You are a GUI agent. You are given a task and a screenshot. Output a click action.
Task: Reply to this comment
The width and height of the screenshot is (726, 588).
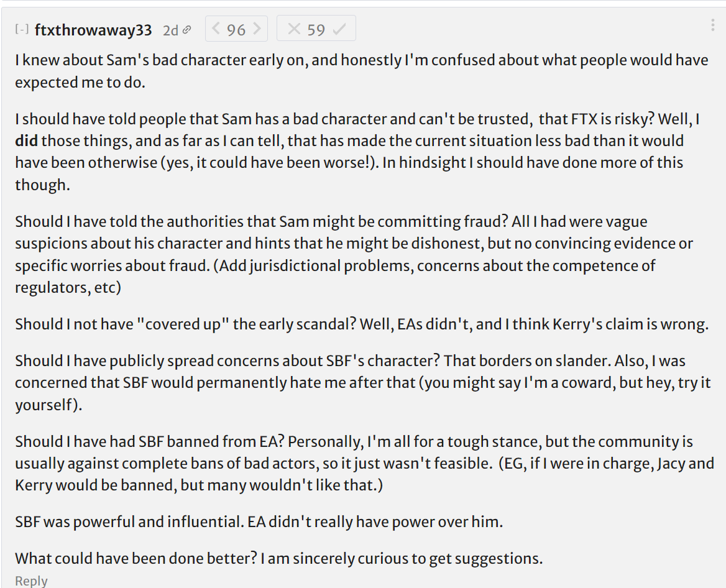coord(31,581)
